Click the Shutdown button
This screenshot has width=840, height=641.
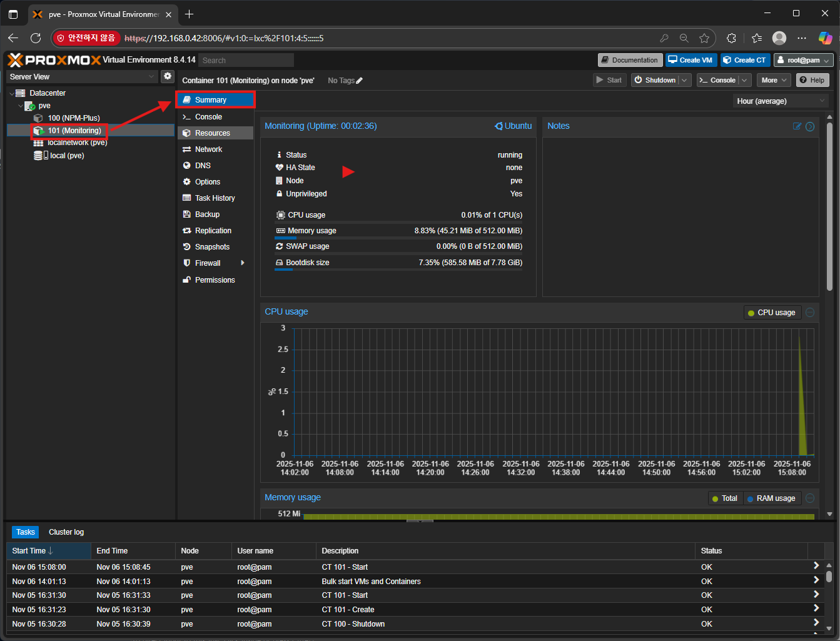(x=655, y=80)
